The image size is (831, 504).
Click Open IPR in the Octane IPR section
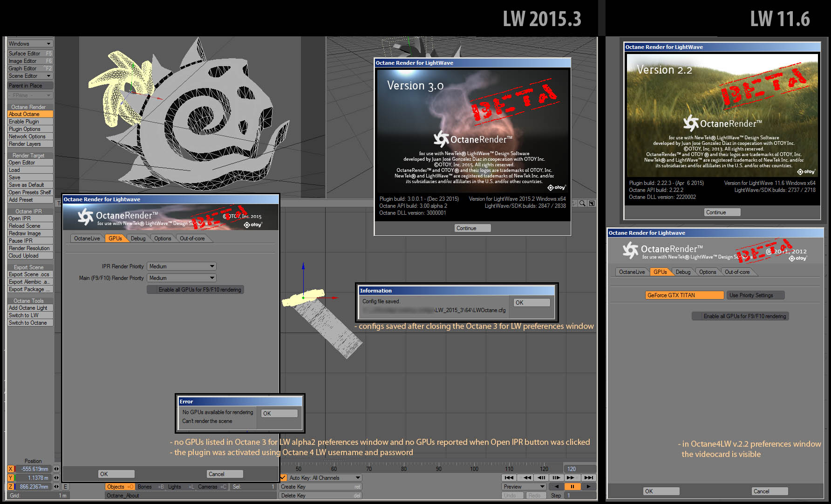(30, 218)
